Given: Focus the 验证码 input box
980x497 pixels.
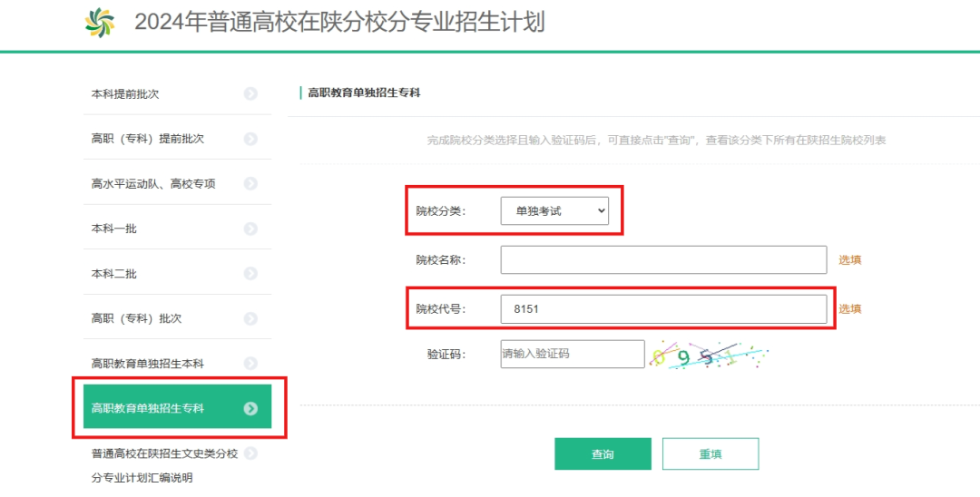Looking at the screenshot, I should (572, 354).
